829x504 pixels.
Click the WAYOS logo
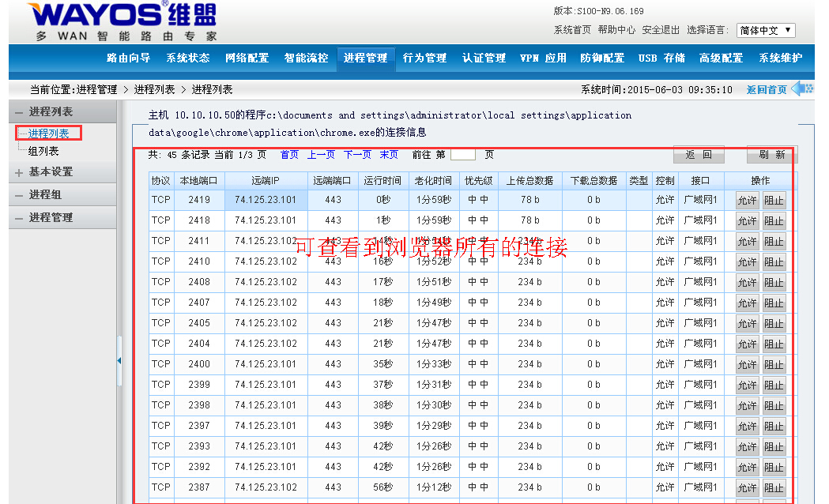[122, 22]
